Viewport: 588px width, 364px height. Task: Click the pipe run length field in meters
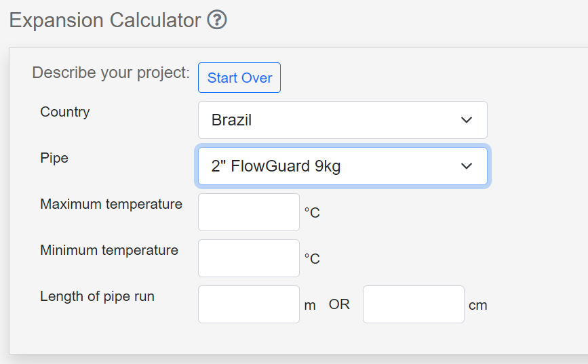coord(249,304)
